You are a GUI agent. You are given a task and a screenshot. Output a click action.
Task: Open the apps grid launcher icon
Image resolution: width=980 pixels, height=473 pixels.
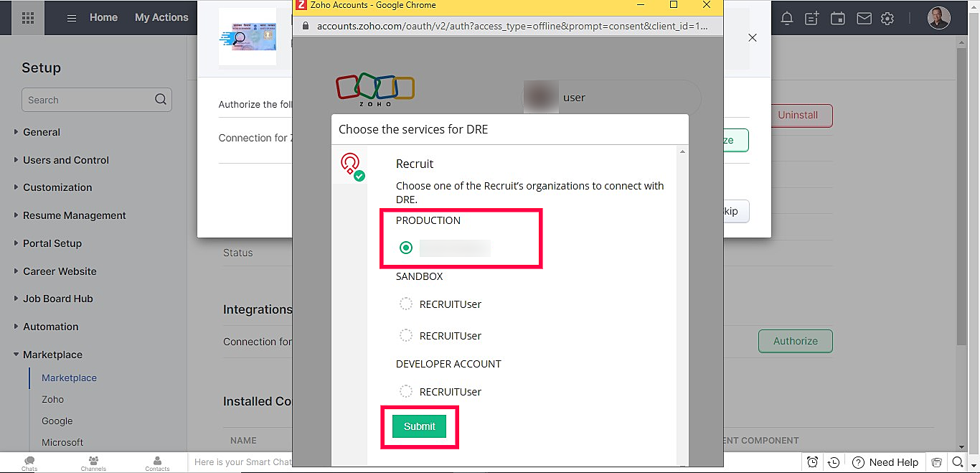(x=28, y=18)
